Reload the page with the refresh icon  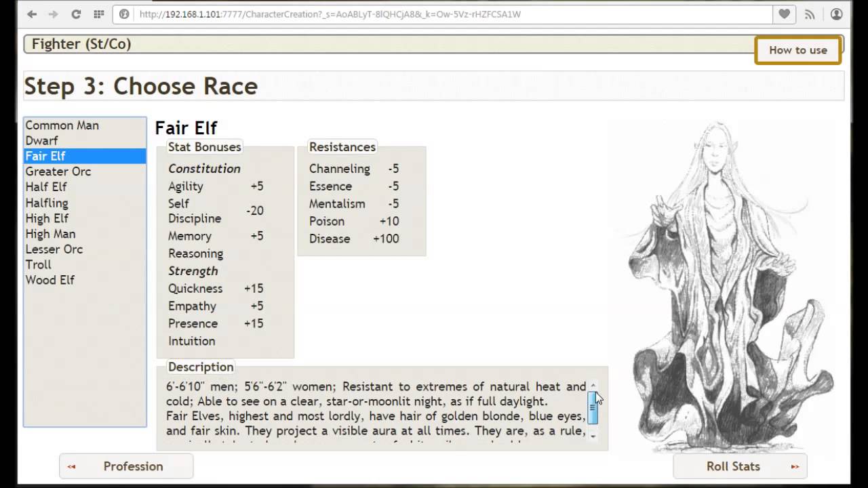tap(76, 14)
